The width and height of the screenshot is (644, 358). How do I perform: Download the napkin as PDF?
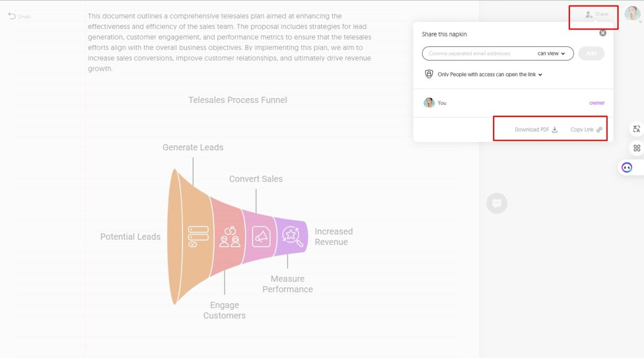536,130
